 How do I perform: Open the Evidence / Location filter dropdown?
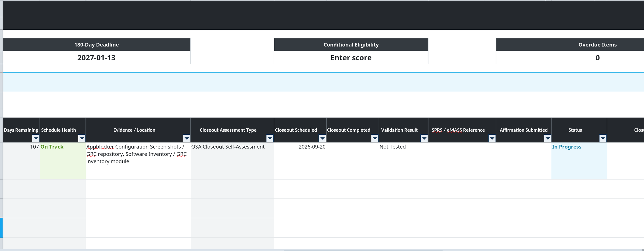[187, 138]
